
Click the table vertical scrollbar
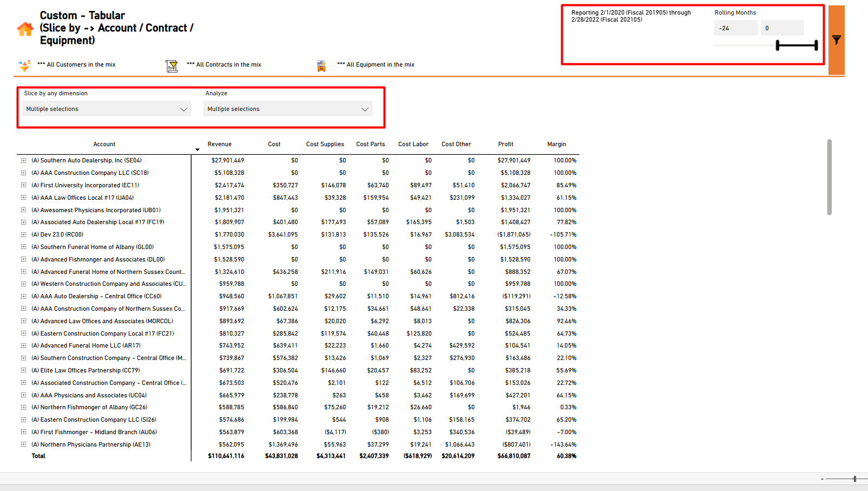[829, 177]
